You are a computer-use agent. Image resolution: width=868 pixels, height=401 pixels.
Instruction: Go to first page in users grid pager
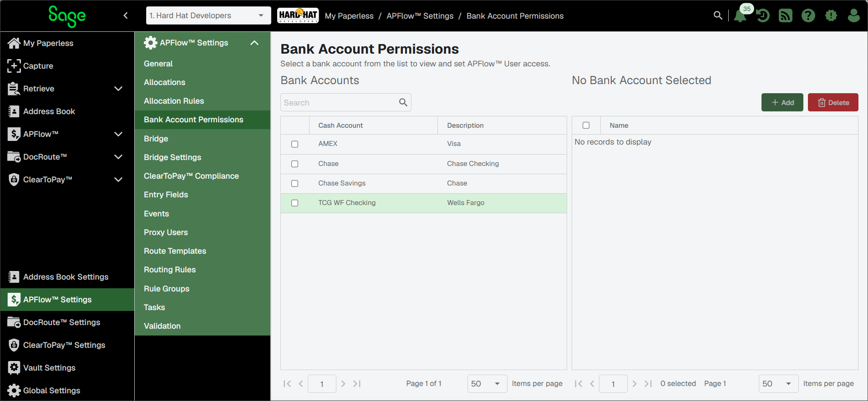point(579,384)
